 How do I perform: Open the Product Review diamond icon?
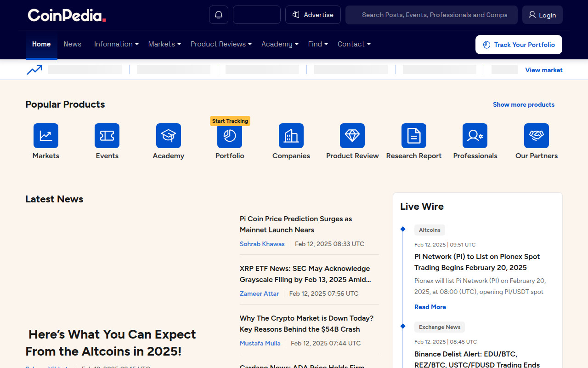(352, 136)
